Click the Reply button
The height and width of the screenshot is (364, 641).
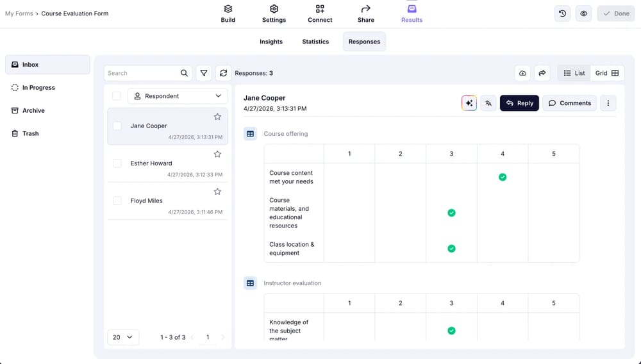point(519,103)
